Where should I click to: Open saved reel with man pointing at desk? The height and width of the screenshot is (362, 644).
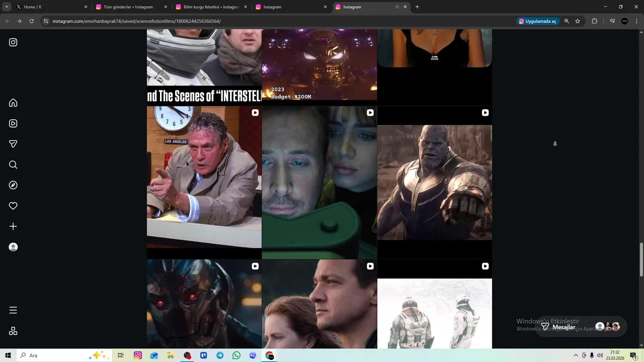[x=204, y=182]
